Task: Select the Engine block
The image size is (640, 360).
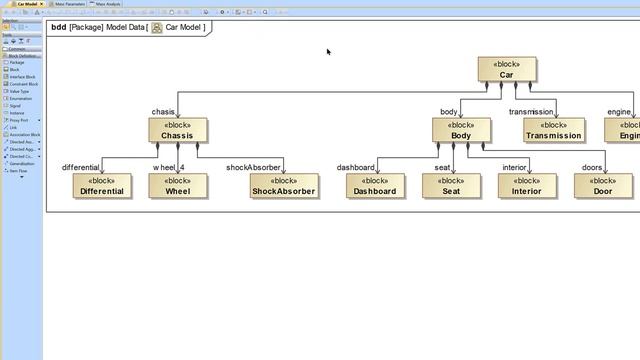Action: point(622,130)
